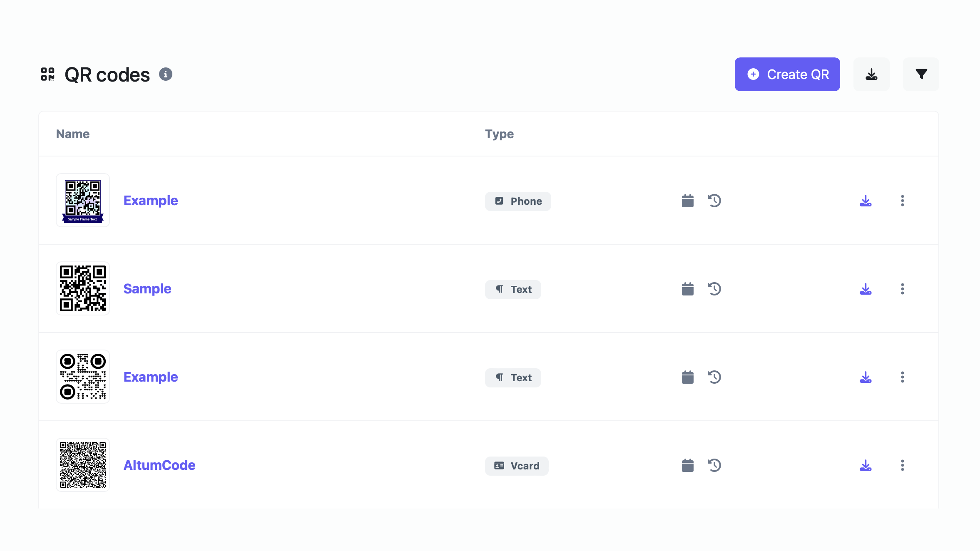Click calendar icon in Phone Example row
Image resolution: width=980 pixels, height=551 pixels.
coord(687,201)
